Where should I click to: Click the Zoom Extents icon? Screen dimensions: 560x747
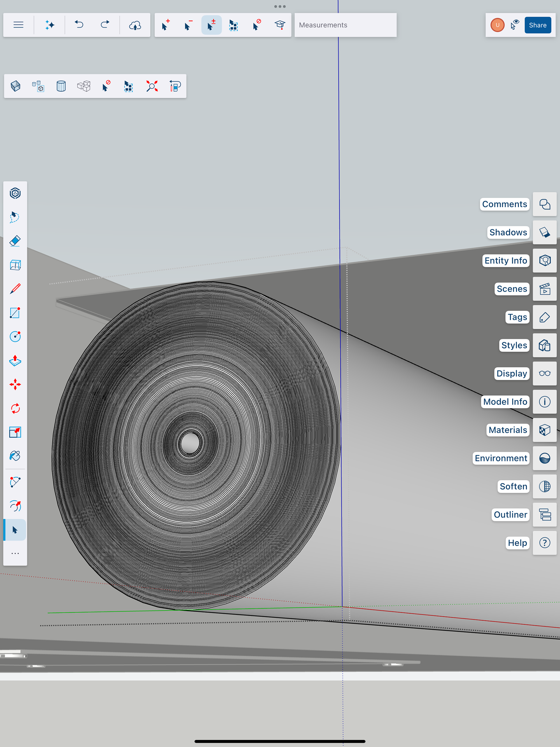(152, 86)
